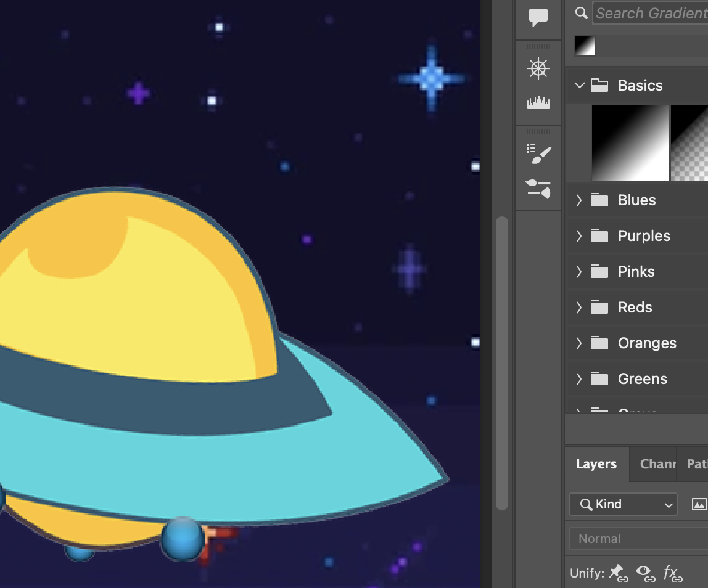Expand the Pinks gradient folder
The image size is (708, 588).
[579, 271]
